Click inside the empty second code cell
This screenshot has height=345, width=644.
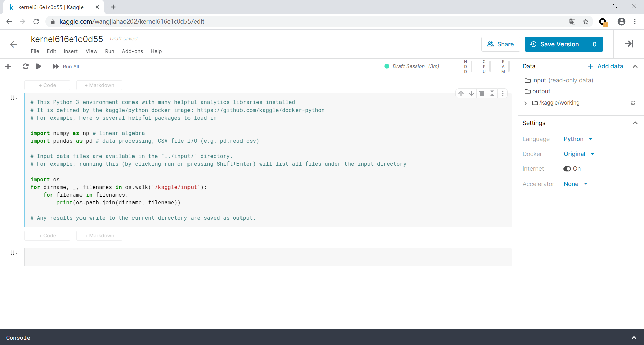coord(268,257)
